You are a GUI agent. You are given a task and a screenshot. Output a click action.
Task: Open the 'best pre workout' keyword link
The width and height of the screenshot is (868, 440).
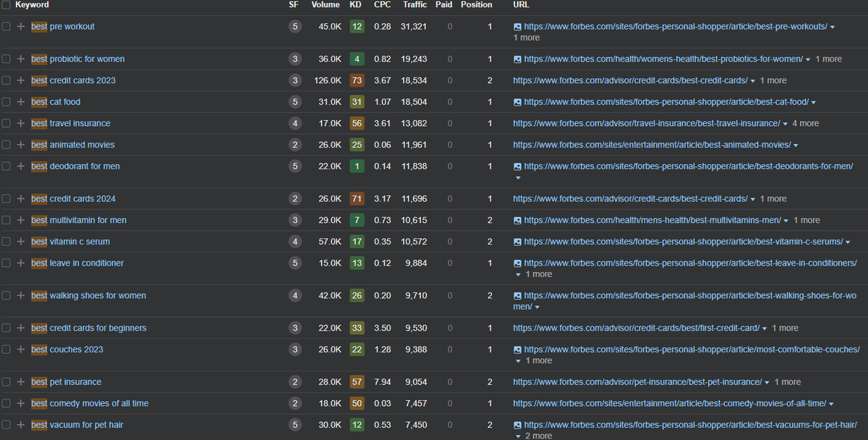click(x=63, y=27)
